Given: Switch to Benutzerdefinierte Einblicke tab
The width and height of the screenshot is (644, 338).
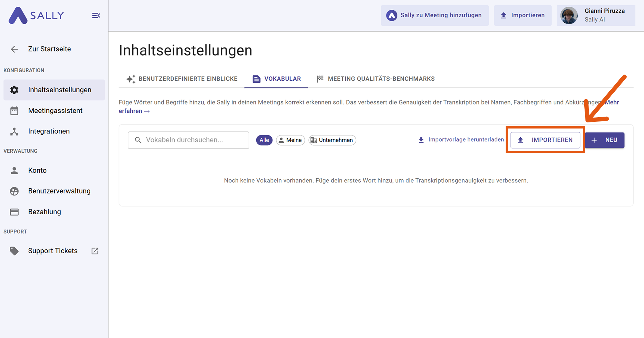Looking at the screenshot, I should pos(182,79).
